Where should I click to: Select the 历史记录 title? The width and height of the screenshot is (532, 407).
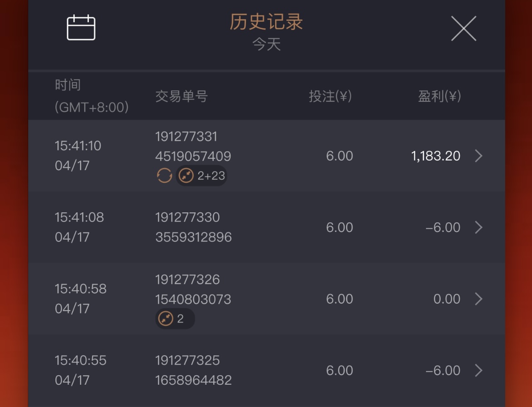266,22
